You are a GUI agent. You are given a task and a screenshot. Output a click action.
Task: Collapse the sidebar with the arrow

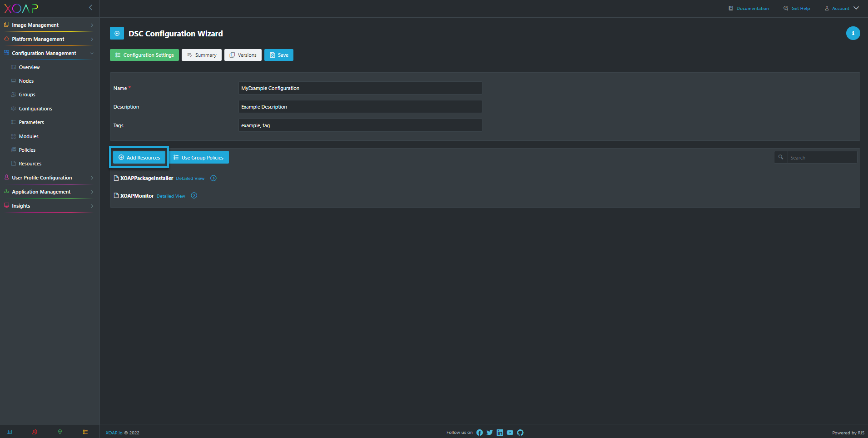click(90, 7)
